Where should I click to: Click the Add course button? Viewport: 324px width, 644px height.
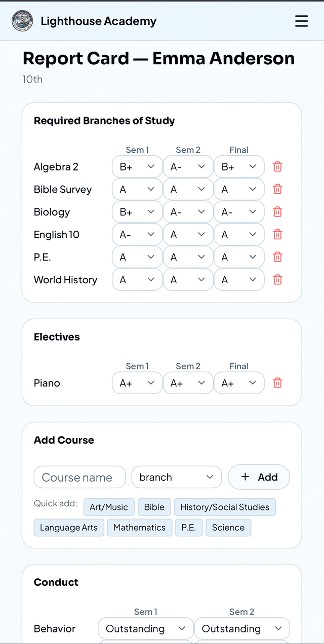pyautogui.click(x=259, y=477)
